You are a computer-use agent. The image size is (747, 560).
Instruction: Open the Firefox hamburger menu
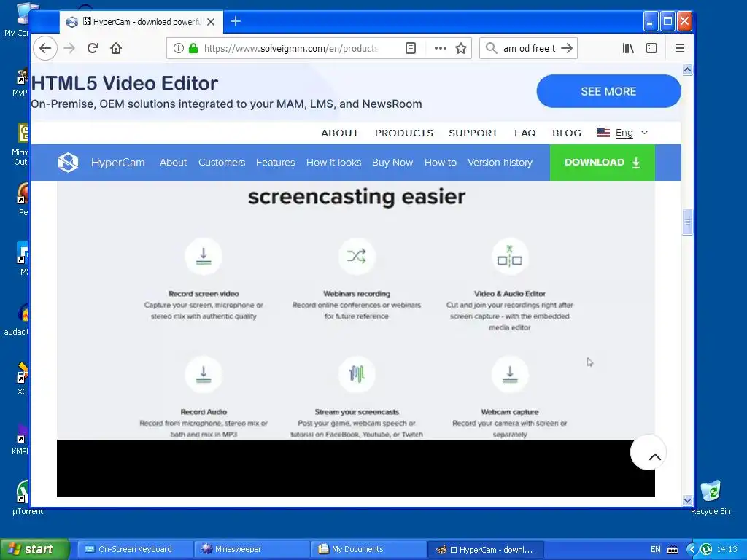680,48
